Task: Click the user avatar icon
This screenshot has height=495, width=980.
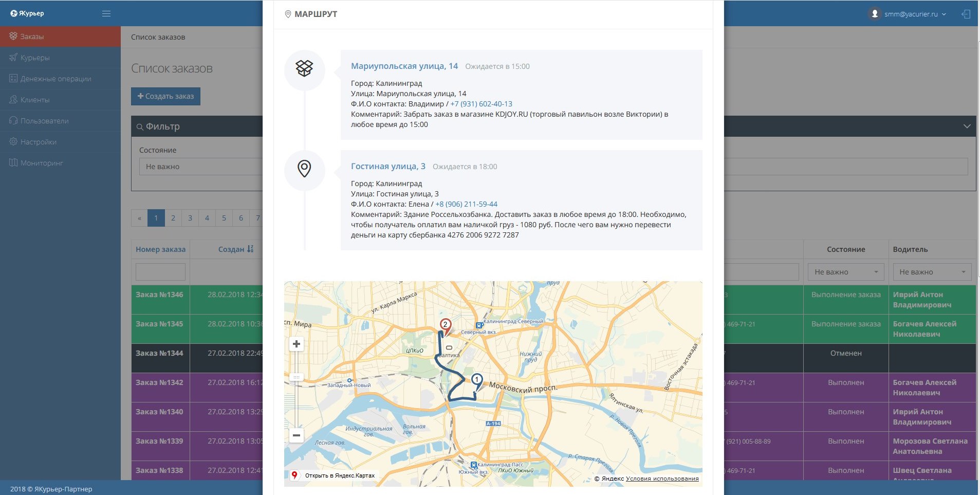Action: tap(875, 14)
